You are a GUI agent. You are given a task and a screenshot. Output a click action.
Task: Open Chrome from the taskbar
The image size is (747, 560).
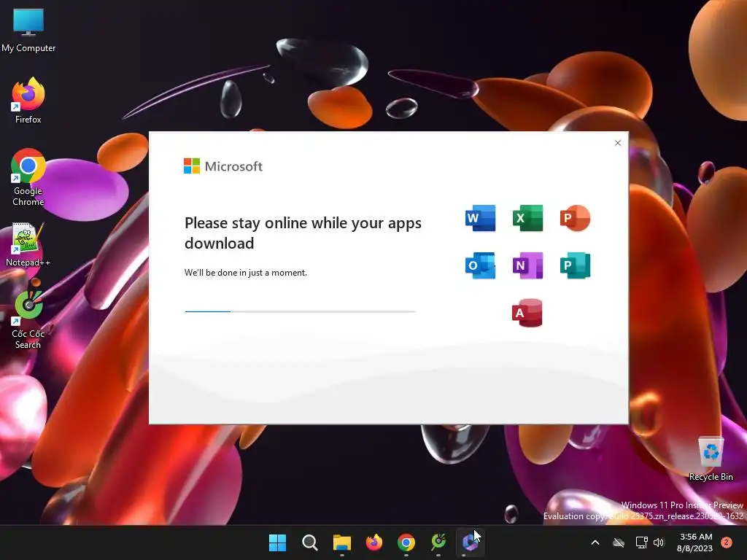point(406,542)
